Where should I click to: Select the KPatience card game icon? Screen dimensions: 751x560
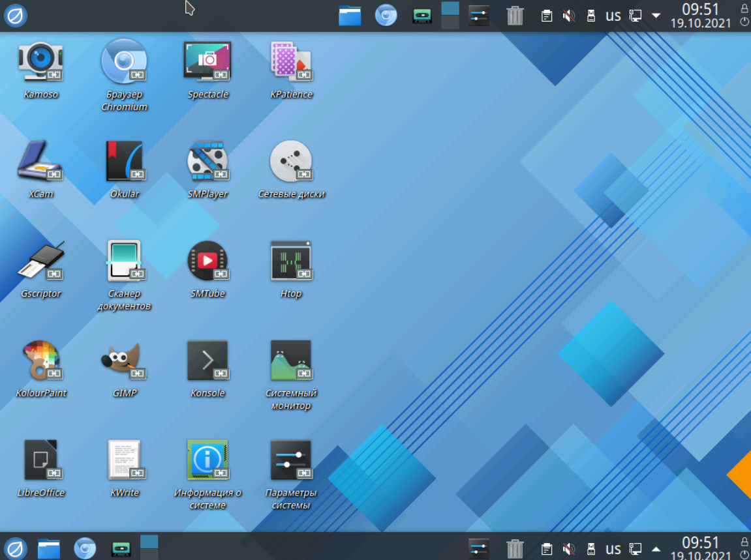click(291, 61)
